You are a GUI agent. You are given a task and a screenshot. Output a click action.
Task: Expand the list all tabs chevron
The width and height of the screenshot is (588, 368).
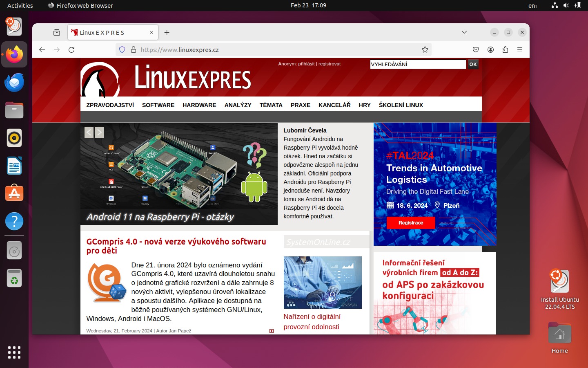pos(464,32)
